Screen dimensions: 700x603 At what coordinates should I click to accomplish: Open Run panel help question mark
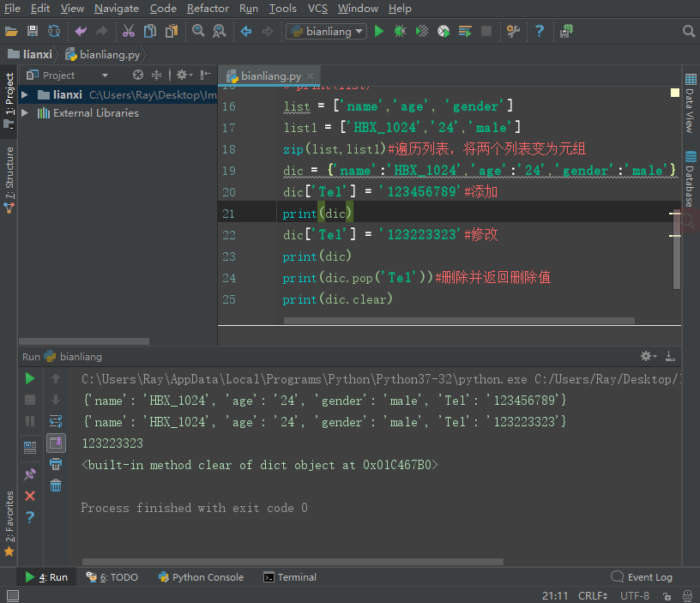point(30,517)
